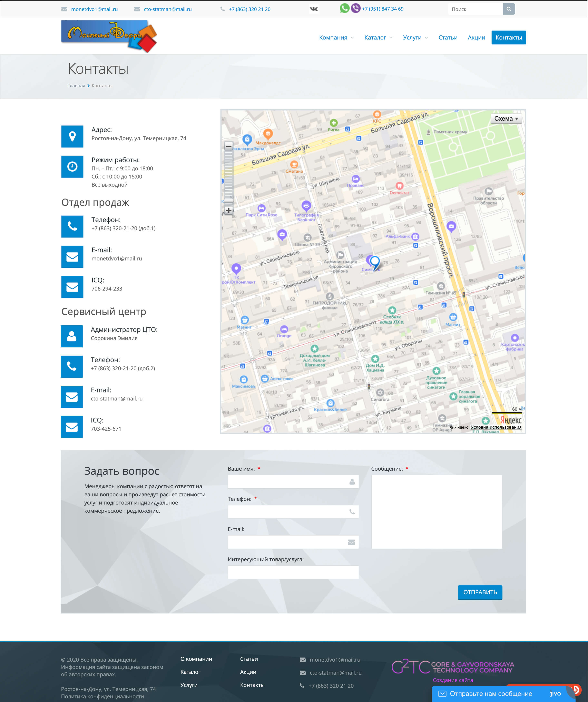Click the Viber icon in header

pyautogui.click(x=355, y=8)
